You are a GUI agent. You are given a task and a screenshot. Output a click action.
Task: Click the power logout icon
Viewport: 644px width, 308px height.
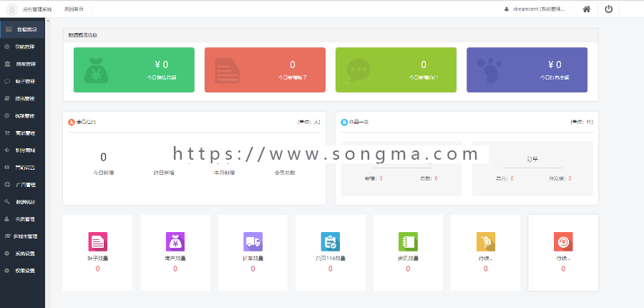pyautogui.click(x=608, y=9)
